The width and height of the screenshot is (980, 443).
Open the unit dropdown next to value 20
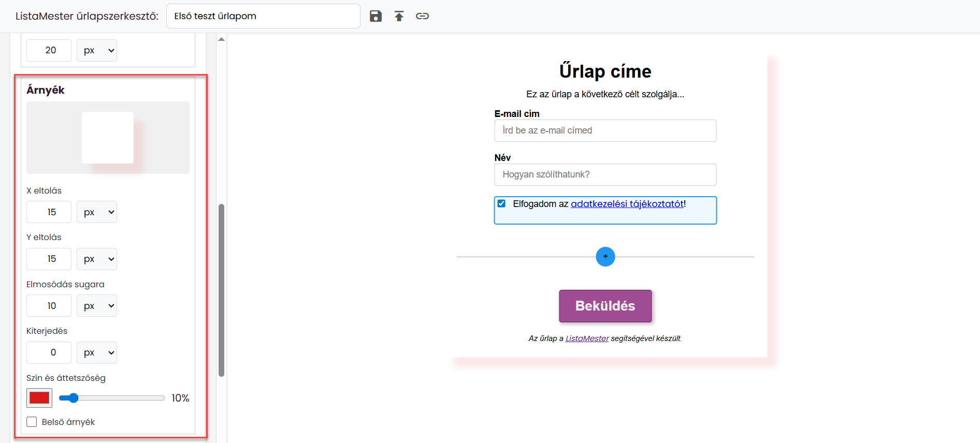(97, 50)
